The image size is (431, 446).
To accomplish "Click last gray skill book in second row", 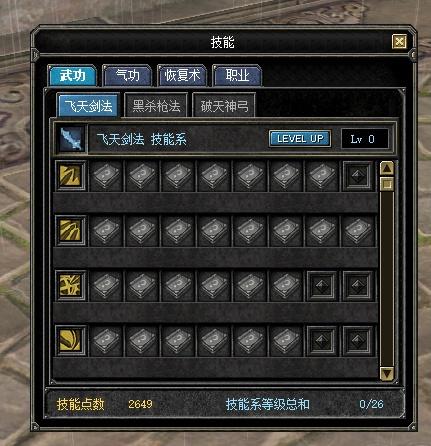I will [x=358, y=231].
